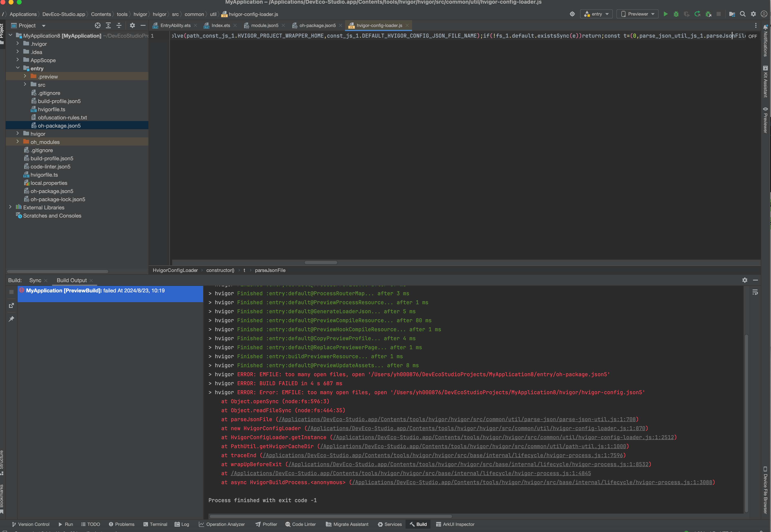
Task: Open Notifications bell panel
Action: click(765, 41)
